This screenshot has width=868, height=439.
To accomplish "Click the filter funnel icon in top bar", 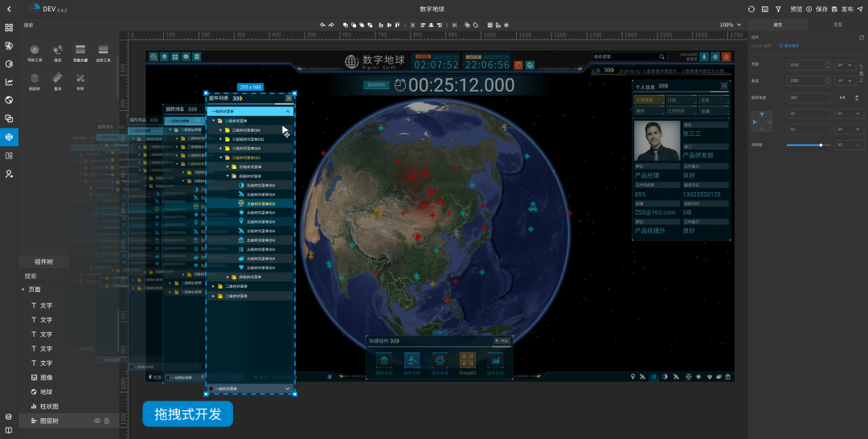I will 778,9.
